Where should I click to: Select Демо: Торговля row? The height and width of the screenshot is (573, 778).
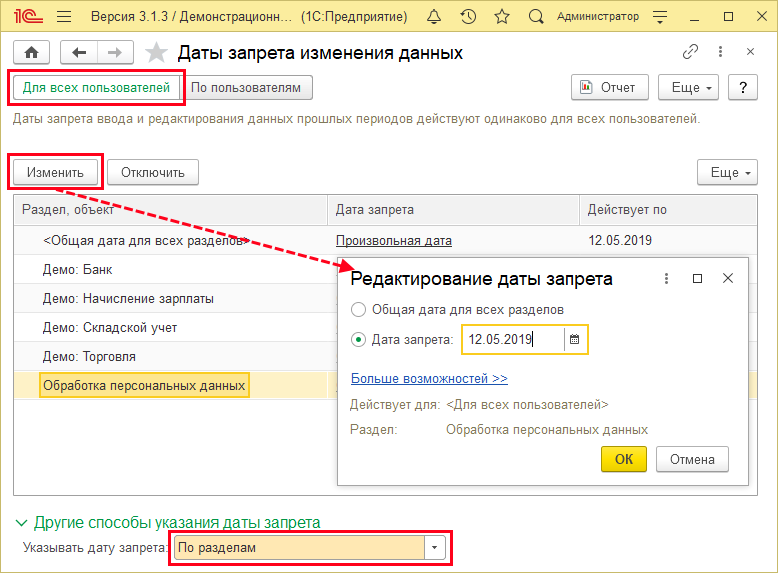point(176,356)
